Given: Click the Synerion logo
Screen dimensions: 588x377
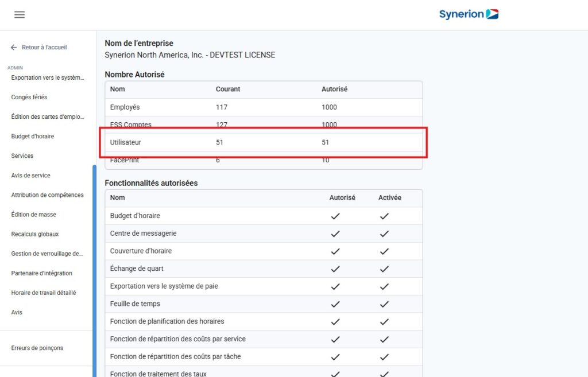Looking at the screenshot, I should [x=468, y=14].
